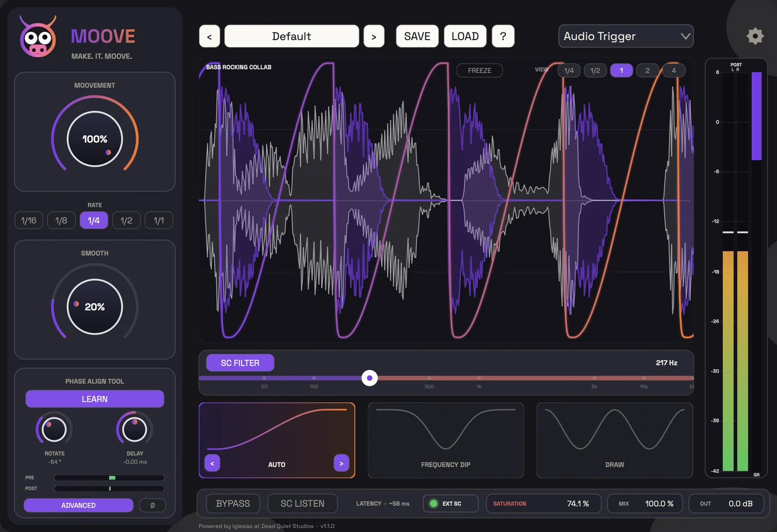Select previous shape in AUTO panel
This screenshot has width=777, height=532.
[x=212, y=464]
